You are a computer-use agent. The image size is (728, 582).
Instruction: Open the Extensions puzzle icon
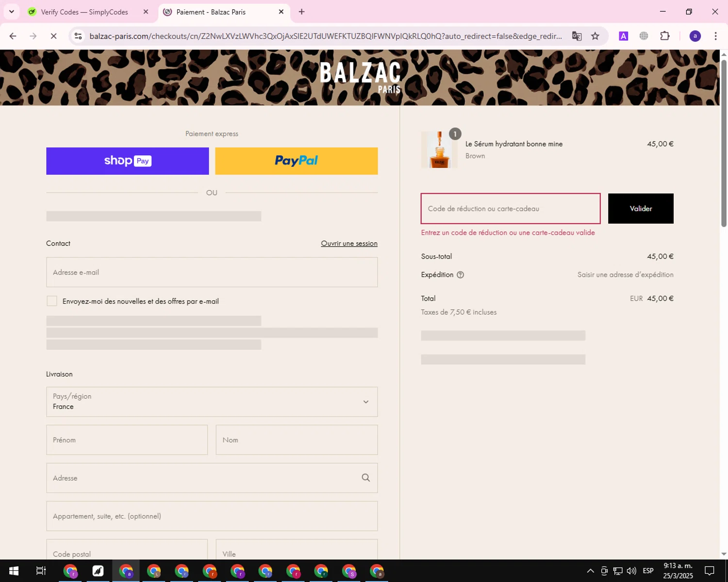(665, 36)
